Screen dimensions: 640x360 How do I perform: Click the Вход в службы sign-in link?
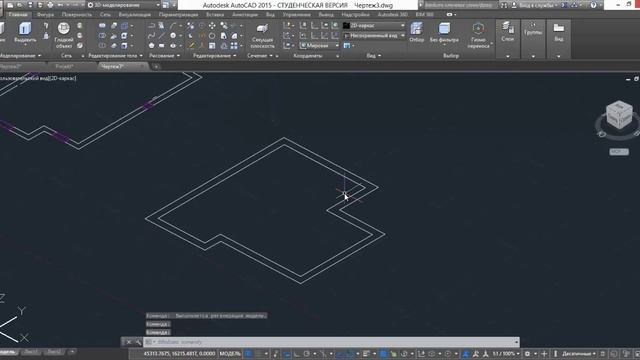[x=536, y=5]
